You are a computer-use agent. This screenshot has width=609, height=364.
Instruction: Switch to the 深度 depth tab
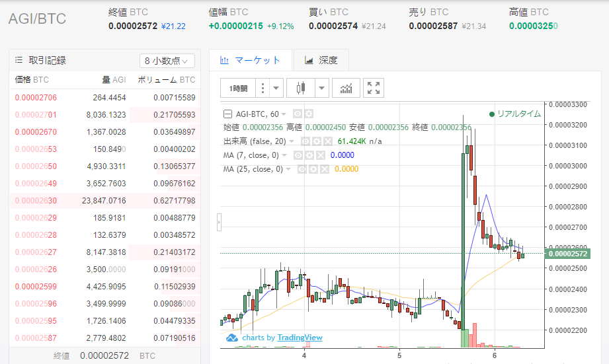(x=321, y=60)
